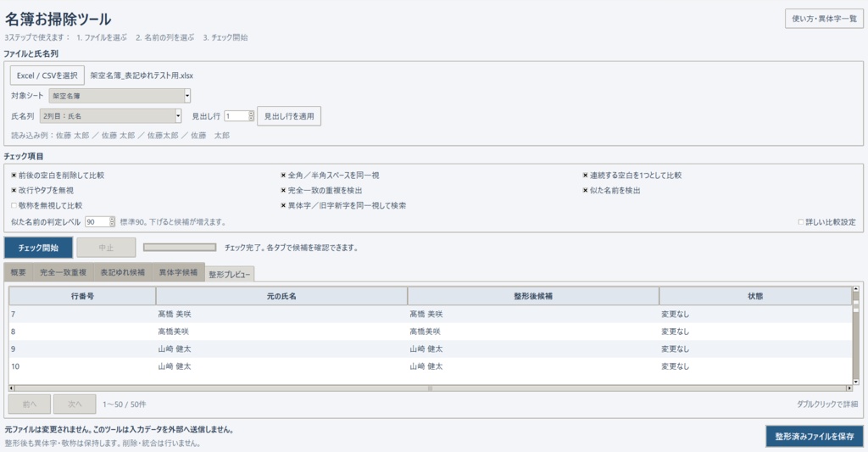
Task: Open the 対象シート dropdown
Action: pos(120,96)
